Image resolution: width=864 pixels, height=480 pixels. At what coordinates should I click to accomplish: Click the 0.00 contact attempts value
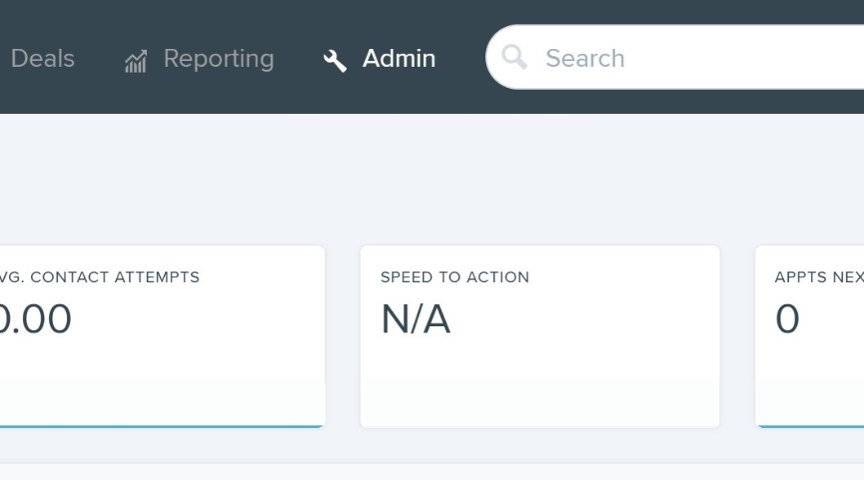(35, 319)
